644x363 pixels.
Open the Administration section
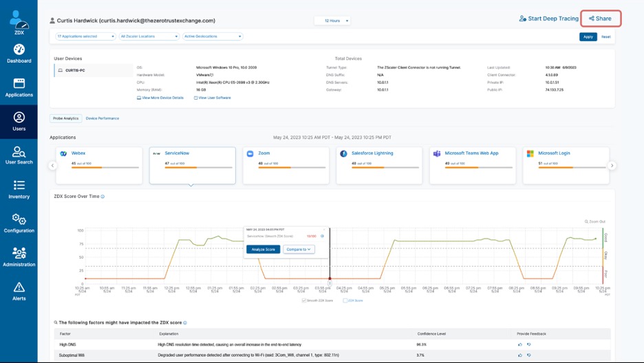tap(19, 257)
